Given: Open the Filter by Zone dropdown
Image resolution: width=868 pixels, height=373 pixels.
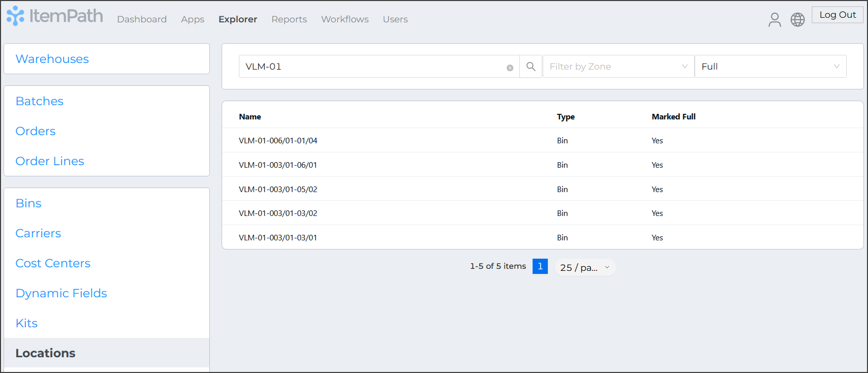Looking at the screenshot, I should pos(618,67).
